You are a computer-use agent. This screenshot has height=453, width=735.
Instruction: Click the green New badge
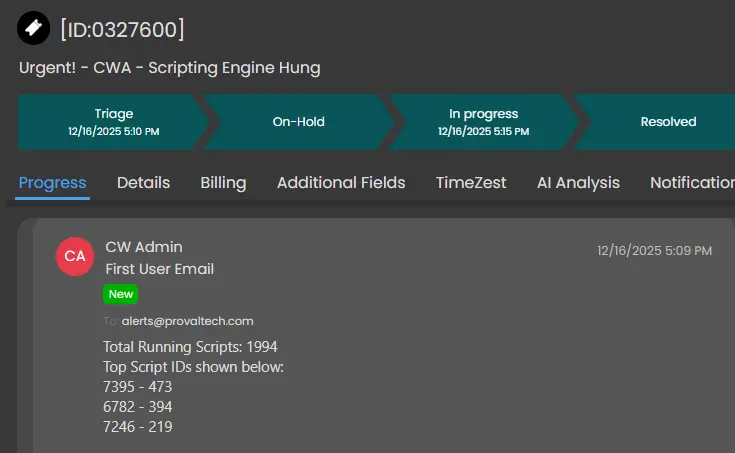(121, 294)
